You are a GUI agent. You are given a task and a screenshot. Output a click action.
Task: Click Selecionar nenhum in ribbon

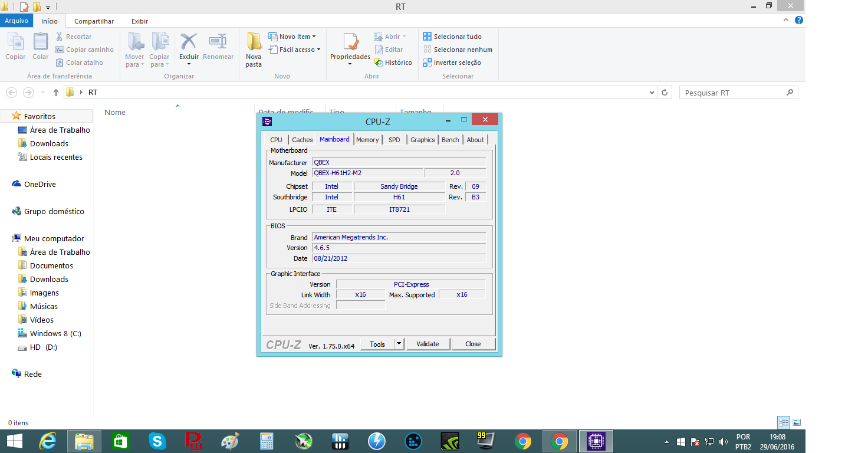[x=458, y=50]
